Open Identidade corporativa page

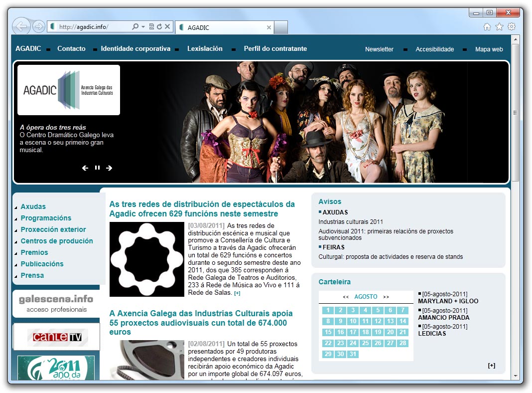click(x=135, y=48)
